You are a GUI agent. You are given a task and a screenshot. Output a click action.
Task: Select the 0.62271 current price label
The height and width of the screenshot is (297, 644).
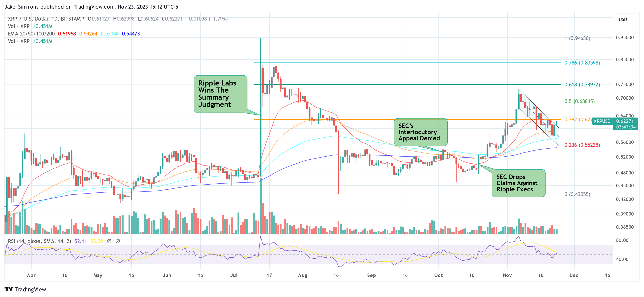coord(625,121)
